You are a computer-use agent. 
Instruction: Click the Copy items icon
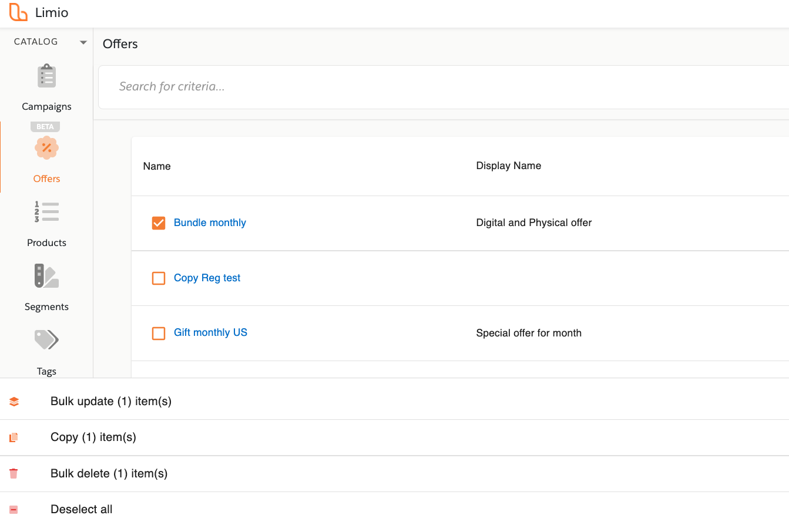click(14, 437)
